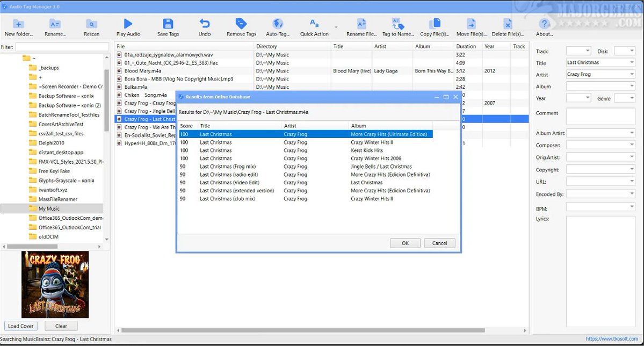The image size is (644, 346).
Task: Select the My Music folder
Action: coord(49,209)
